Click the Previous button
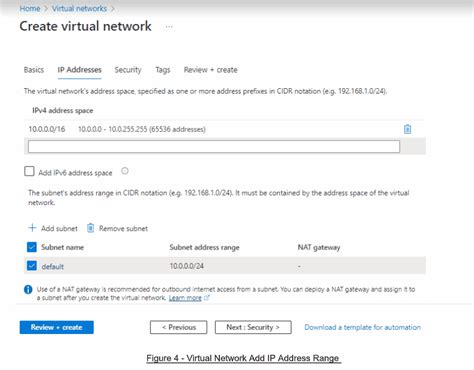Screen dimensions: 474x370 pyautogui.click(x=178, y=327)
